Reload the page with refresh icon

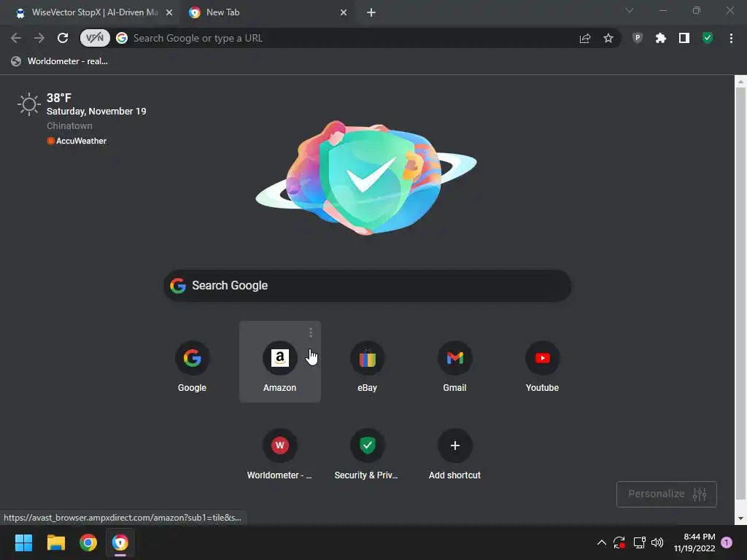click(63, 38)
